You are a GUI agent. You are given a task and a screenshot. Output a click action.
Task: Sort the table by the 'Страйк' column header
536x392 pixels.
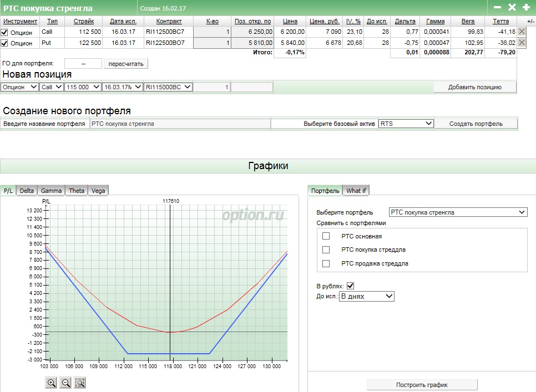[83, 21]
